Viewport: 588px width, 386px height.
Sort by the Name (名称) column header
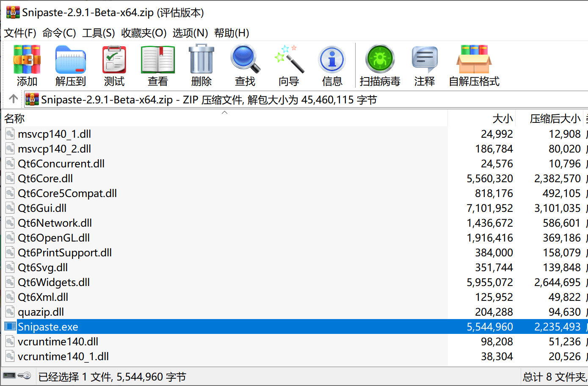tap(15, 119)
